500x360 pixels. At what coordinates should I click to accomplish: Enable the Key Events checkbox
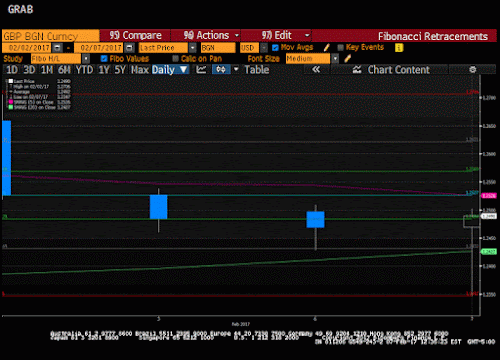click(x=340, y=48)
